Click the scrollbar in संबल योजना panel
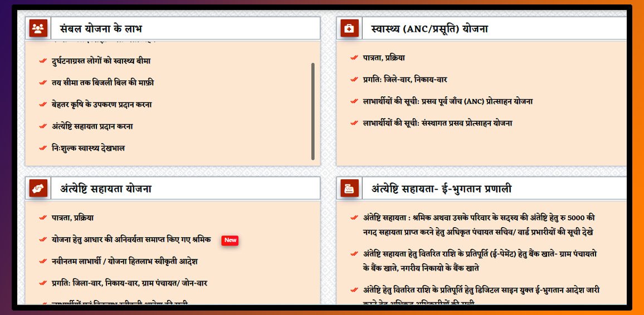644x315 pixels. pos(313,111)
